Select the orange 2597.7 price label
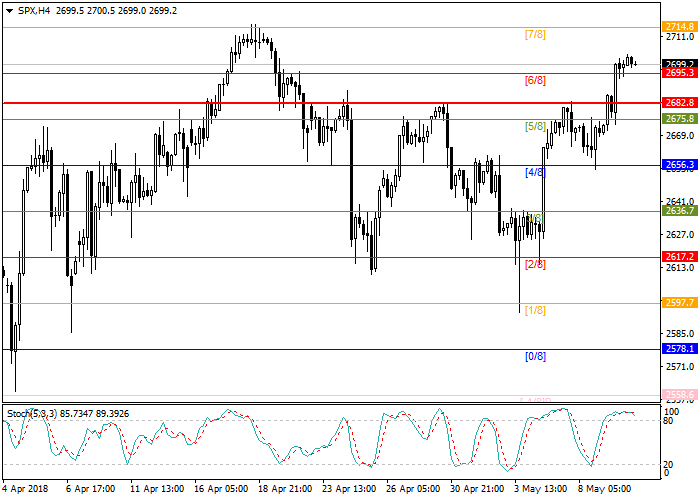Image resolution: width=700 pixels, height=500 pixels. click(x=679, y=303)
